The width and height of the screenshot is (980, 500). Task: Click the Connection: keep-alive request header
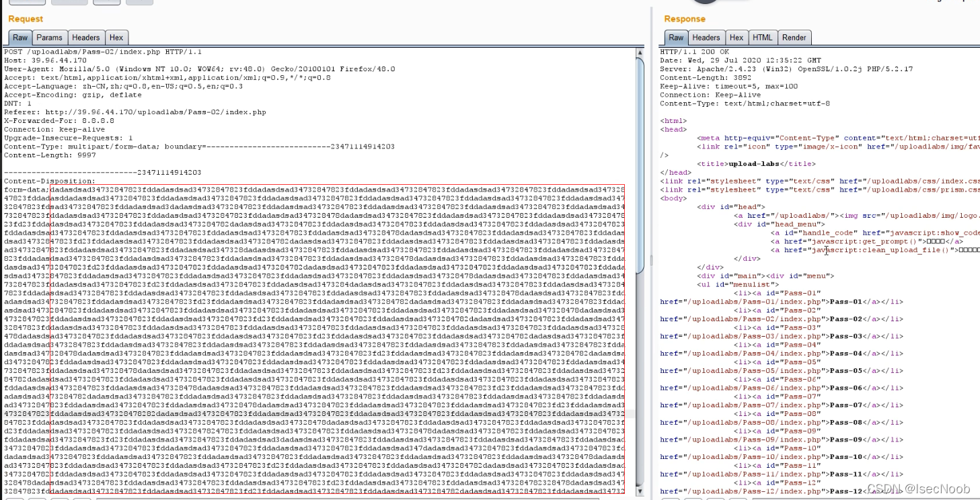pos(54,130)
